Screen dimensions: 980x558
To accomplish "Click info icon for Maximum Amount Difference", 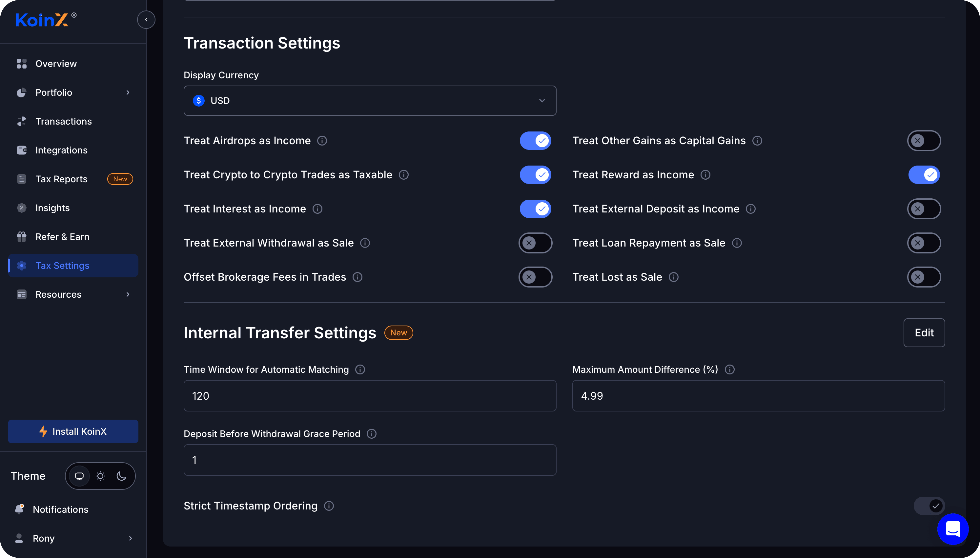I will (730, 369).
